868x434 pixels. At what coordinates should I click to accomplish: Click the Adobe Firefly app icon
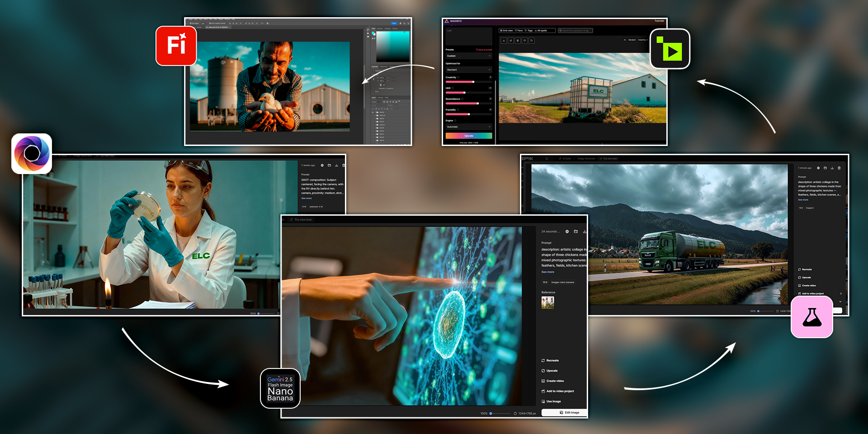coord(176,46)
